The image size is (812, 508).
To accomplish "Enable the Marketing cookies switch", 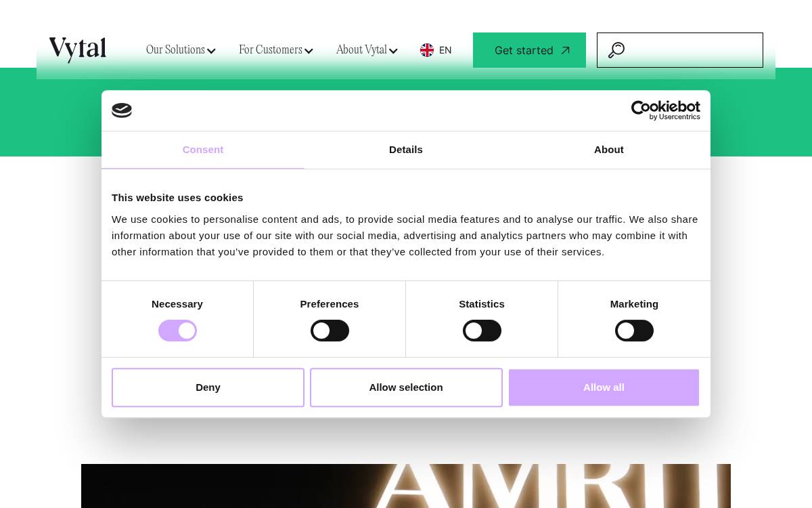I will click(x=634, y=331).
